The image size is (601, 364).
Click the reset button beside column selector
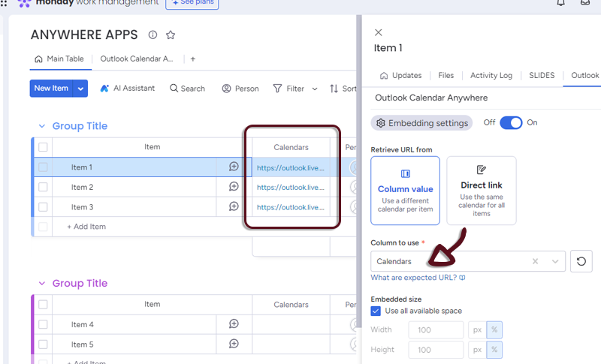(581, 261)
